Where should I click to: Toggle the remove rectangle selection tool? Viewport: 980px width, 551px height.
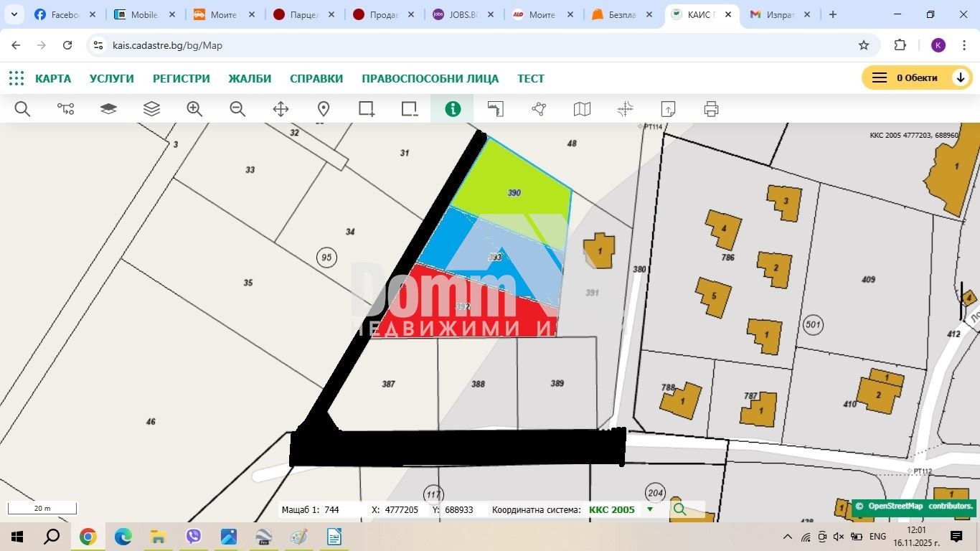(410, 109)
